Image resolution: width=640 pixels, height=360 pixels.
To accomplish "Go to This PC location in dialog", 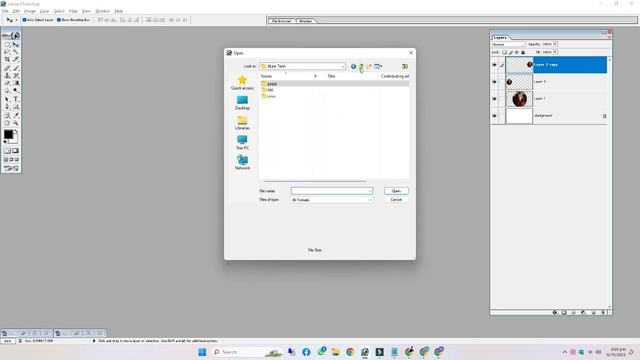I will click(242, 143).
